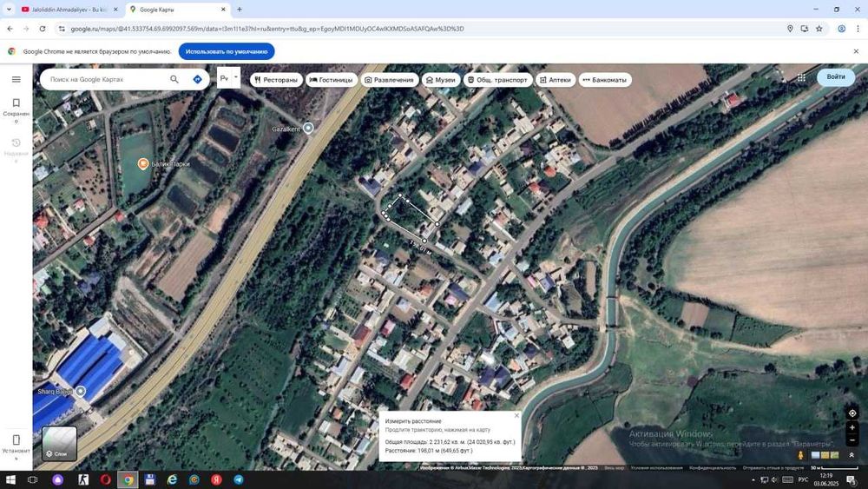Screen dimensions: 868x489
Task: View site information icon in address bar
Action: [62, 29]
